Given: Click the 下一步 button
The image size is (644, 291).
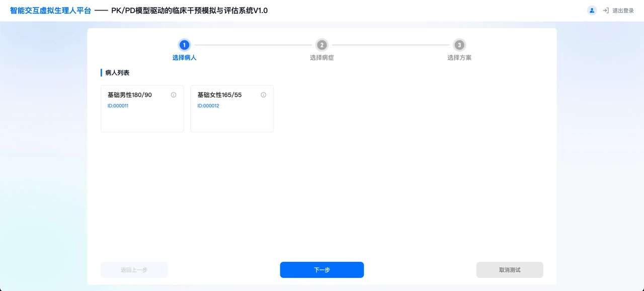Looking at the screenshot, I should point(322,270).
